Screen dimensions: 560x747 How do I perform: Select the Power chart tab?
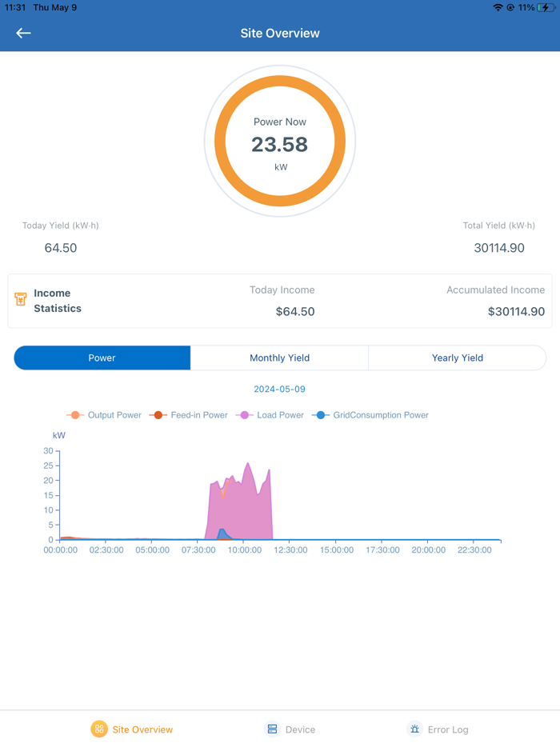pos(102,358)
